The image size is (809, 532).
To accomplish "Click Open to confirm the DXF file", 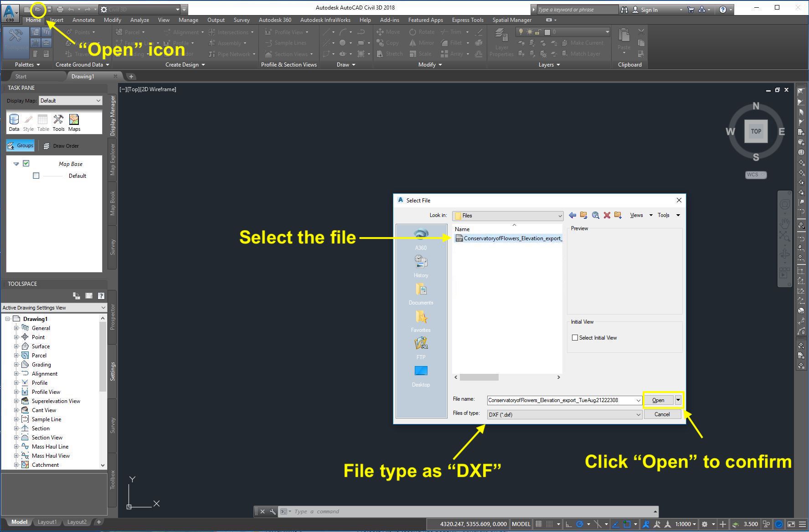I will [x=658, y=400].
